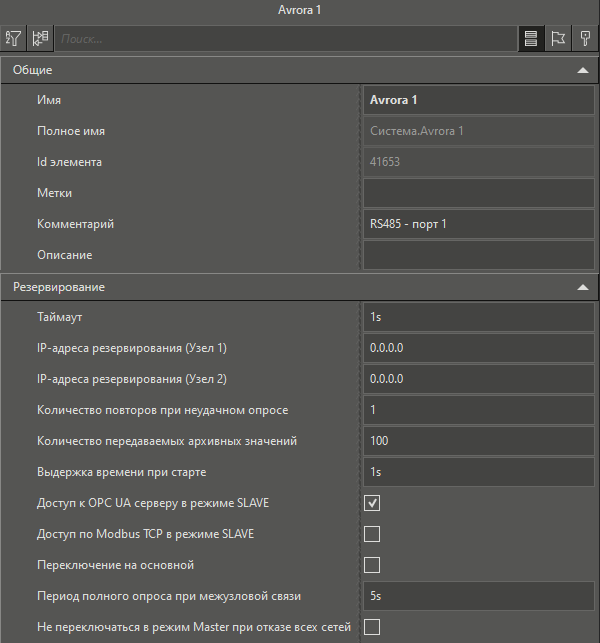This screenshot has height=643, width=600.
Task: Select the Комментарий property label
Action: click(75, 224)
